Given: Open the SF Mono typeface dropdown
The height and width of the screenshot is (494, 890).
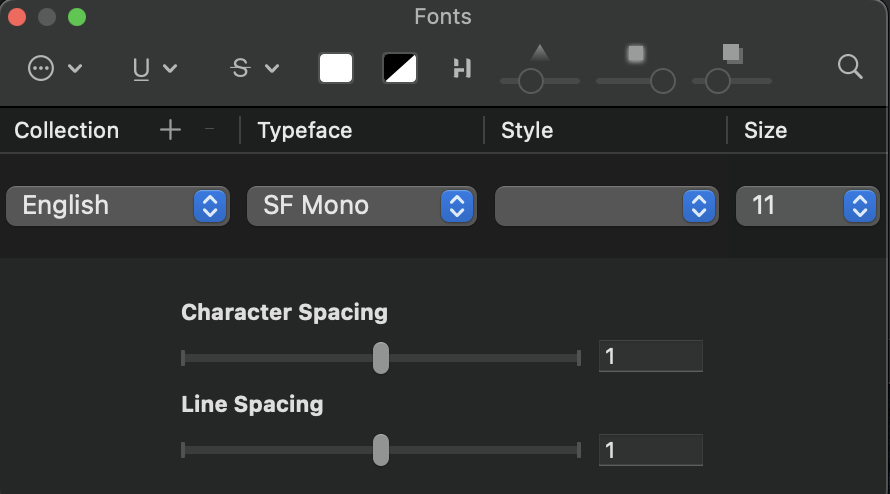Looking at the screenshot, I should coord(361,206).
